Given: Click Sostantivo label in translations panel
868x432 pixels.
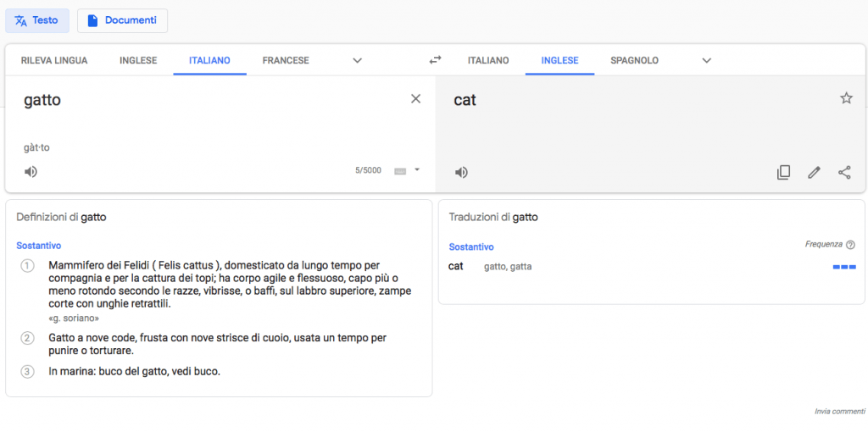Looking at the screenshot, I should (x=471, y=246).
